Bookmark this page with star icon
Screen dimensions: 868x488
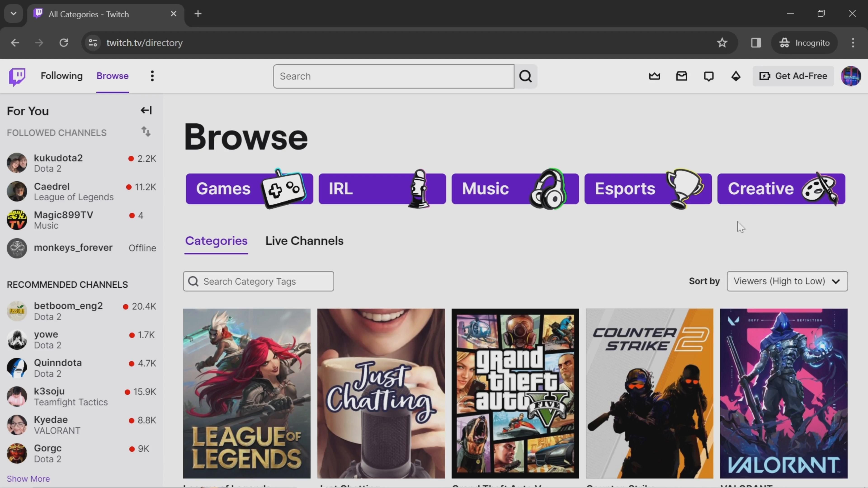(722, 43)
